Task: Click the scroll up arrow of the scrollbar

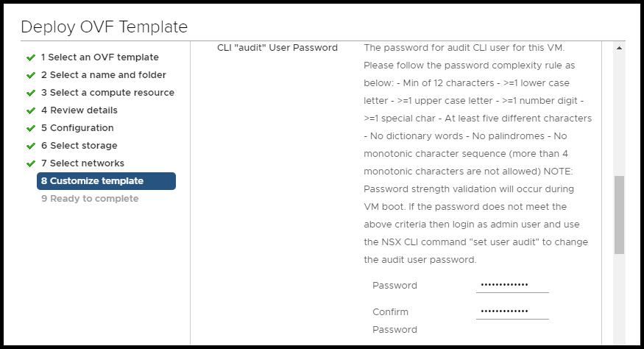Action: click(x=619, y=48)
